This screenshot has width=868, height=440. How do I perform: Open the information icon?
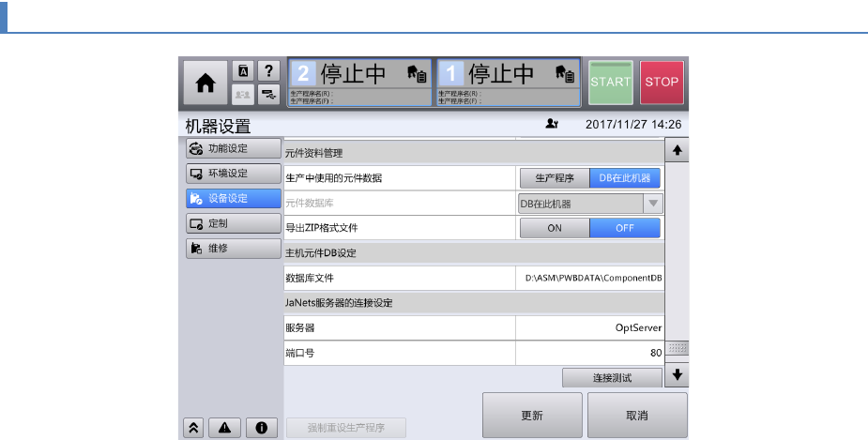click(x=261, y=427)
